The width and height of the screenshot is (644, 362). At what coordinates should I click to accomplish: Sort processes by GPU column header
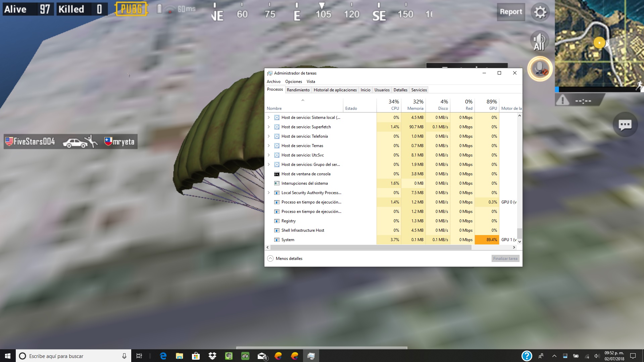coord(487,105)
